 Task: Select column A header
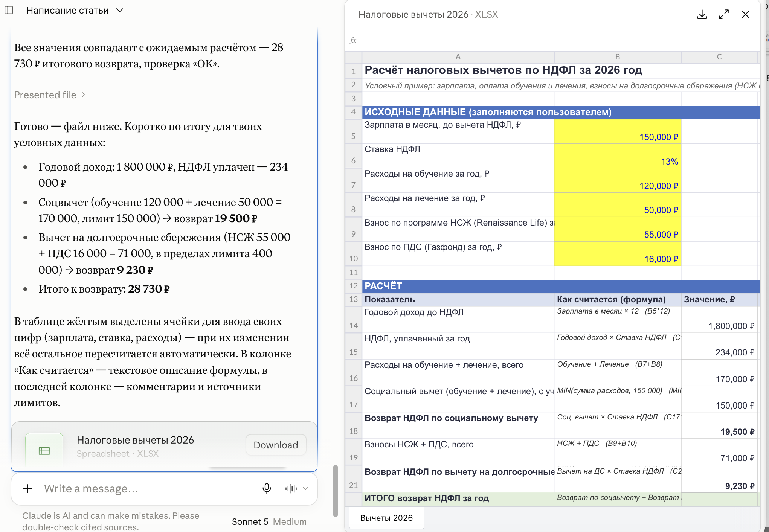(458, 57)
